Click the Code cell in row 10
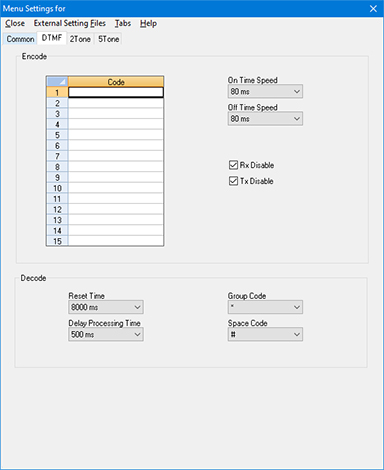 pos(116,188)
